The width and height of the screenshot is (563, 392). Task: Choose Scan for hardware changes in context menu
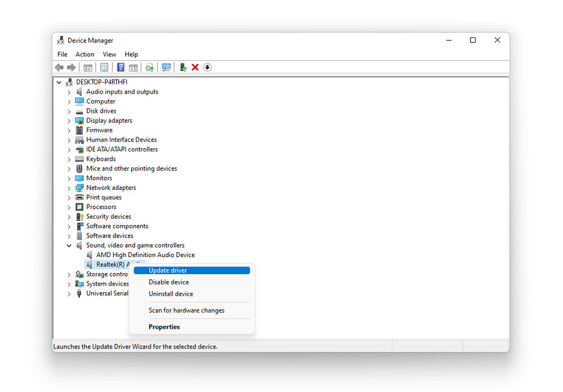[x=192, y=310]
